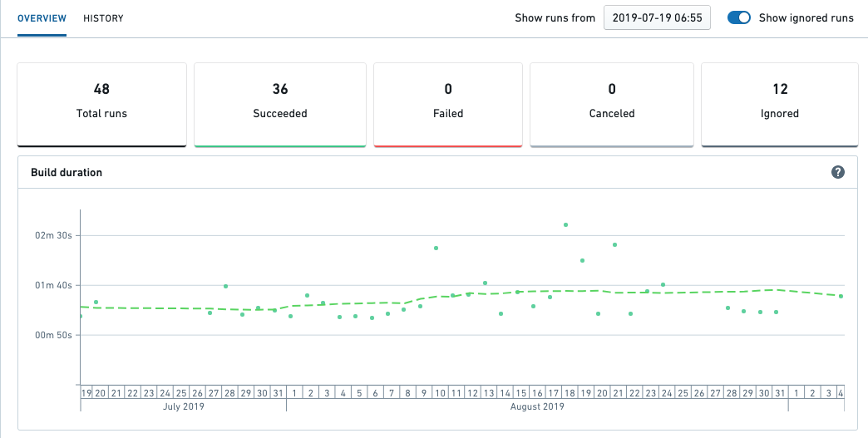Image resolution: width=868 pixels, height=438 pixels.
Task: Click the Build duration panel title
Action: [67, 173]
